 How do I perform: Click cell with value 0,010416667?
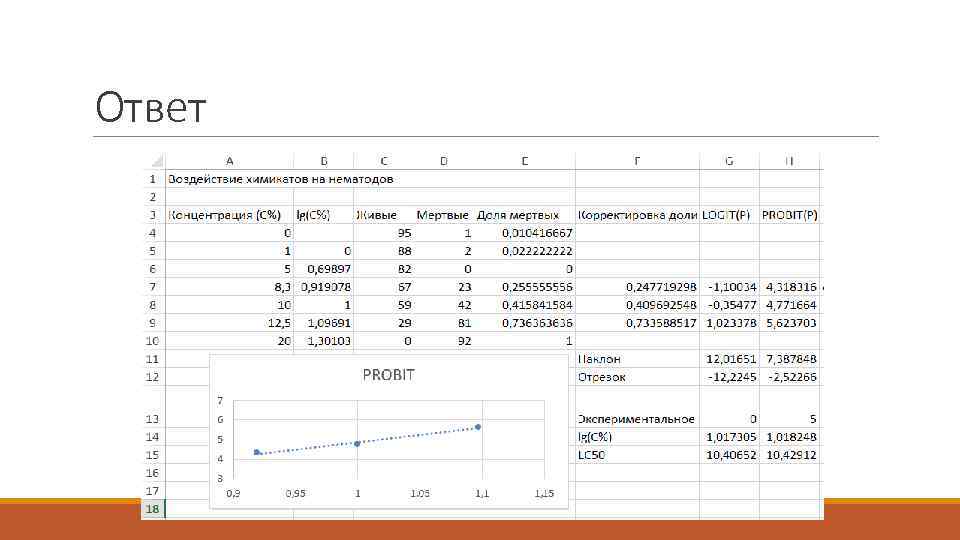525,233
